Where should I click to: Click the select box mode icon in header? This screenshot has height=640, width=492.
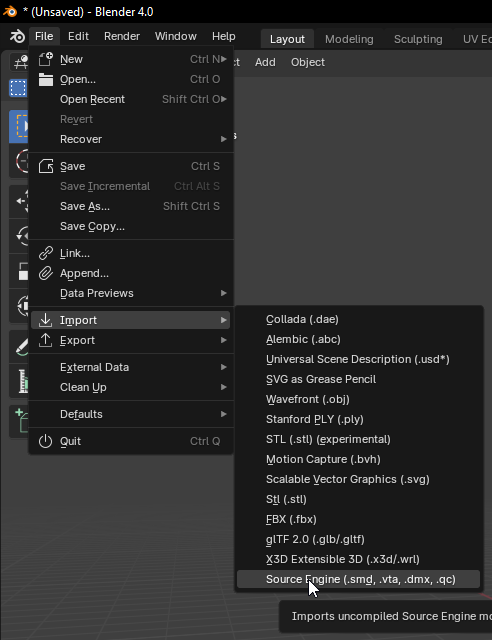18,88
